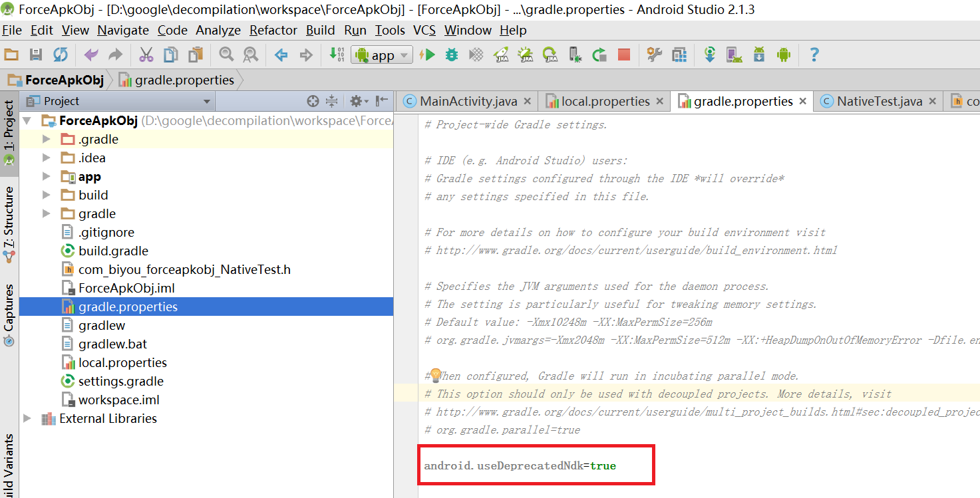Expand the gradle folder arrow

[46, 213]
